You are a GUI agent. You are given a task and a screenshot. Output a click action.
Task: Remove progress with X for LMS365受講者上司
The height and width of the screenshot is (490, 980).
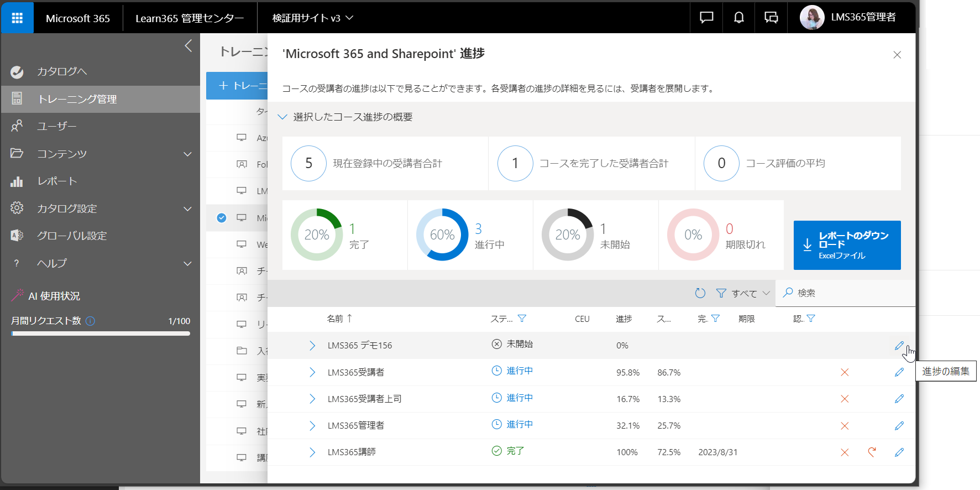pyautogui.click(x=845, y=399)
